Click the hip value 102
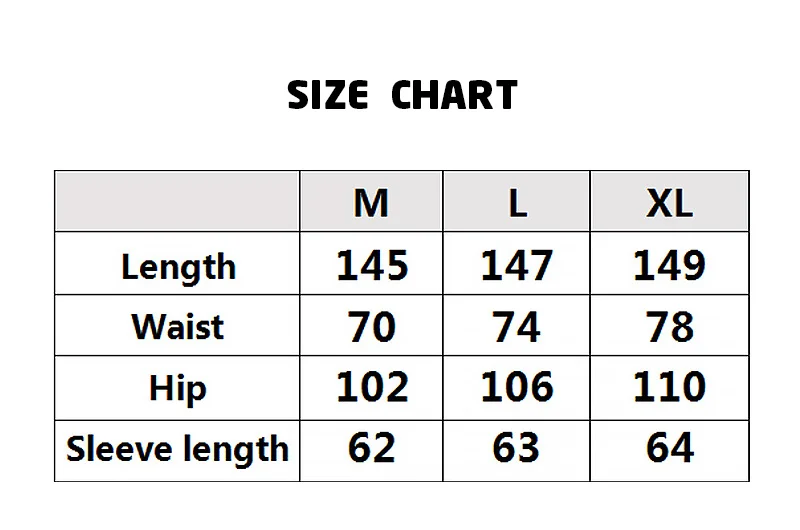Image resolution: width=800 pixels, height=530 pixels. (372, 387)
